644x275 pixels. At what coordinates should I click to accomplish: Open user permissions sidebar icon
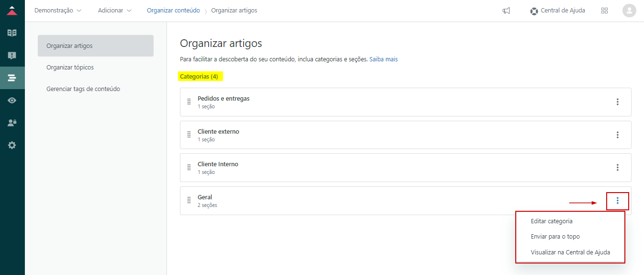coord(12,123)
